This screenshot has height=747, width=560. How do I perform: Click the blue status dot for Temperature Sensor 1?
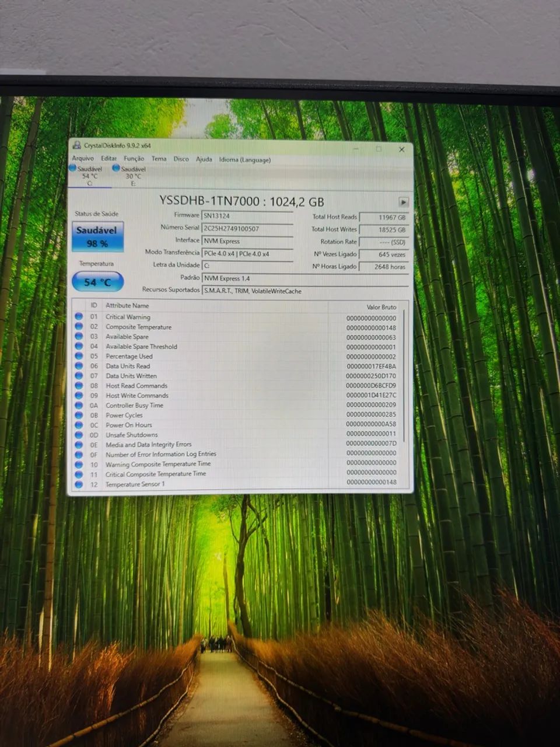click(79, 484)
